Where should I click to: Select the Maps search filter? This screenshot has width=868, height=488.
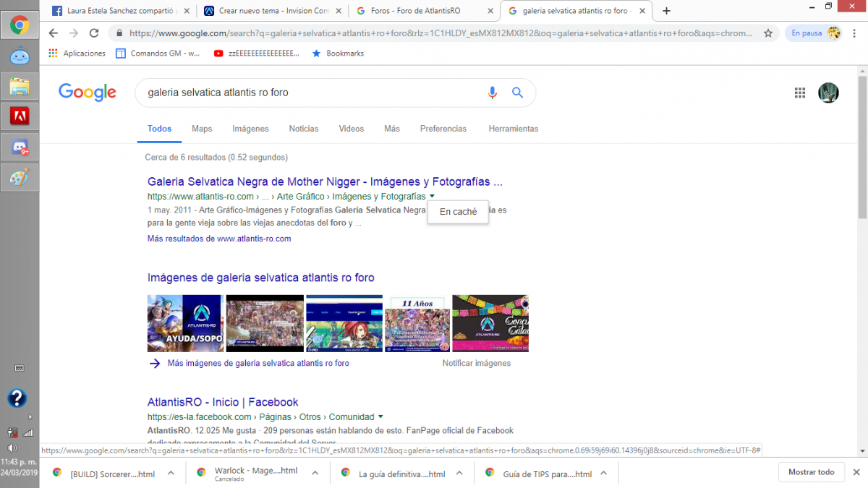[x=202, y=129]
